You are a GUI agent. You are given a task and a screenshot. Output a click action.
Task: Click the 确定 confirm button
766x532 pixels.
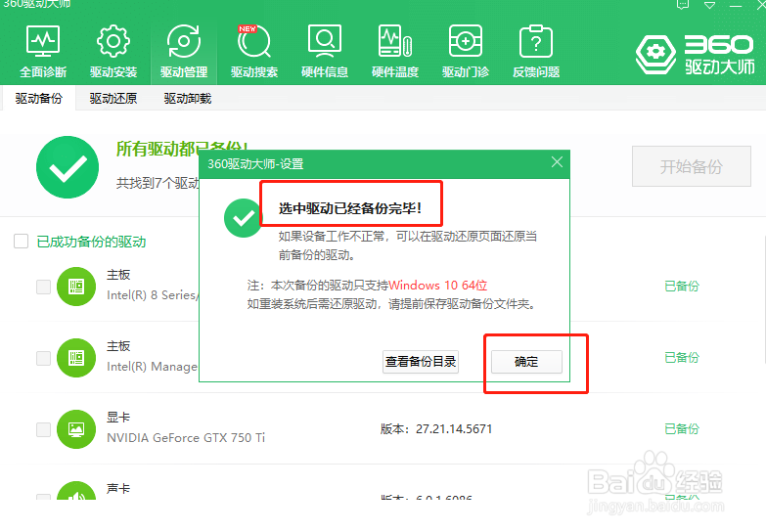(526, 362)
